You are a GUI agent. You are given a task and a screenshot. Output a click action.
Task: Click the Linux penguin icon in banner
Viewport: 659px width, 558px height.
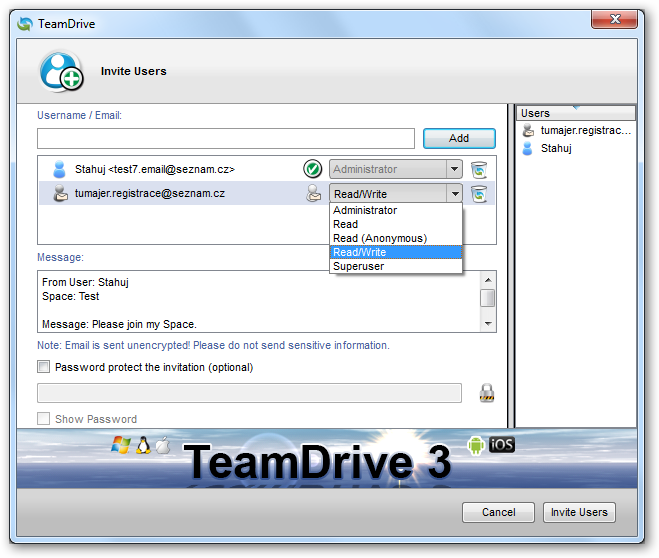point(143,445)
